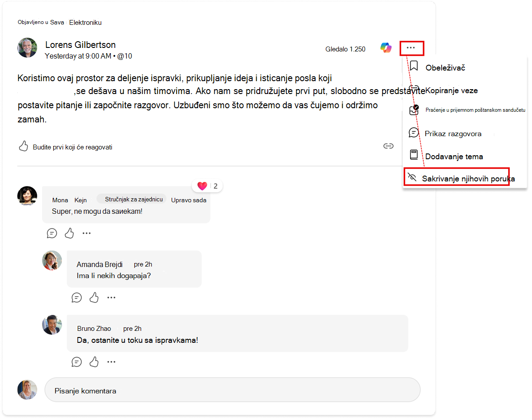The height and width of the screenshot is (420, 532).
Task: Open Bruno Zhao's avatar
Action: [52, 325]
